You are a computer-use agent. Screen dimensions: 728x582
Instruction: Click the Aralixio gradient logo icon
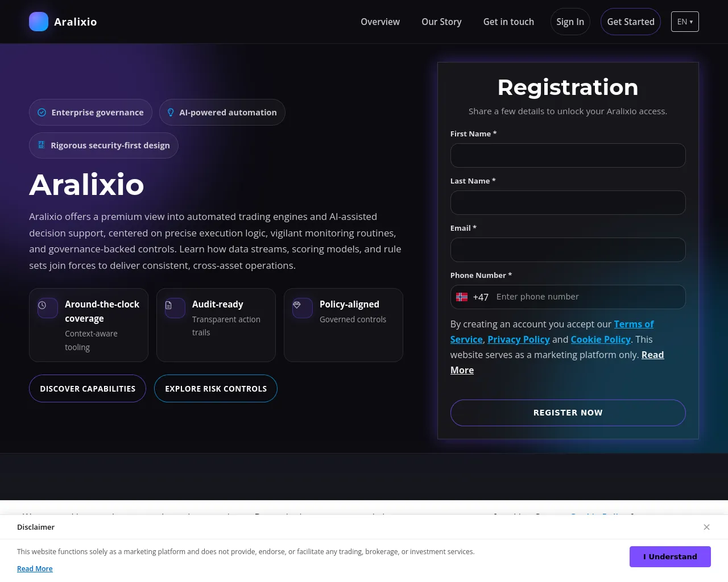click(x=39, y=22)
